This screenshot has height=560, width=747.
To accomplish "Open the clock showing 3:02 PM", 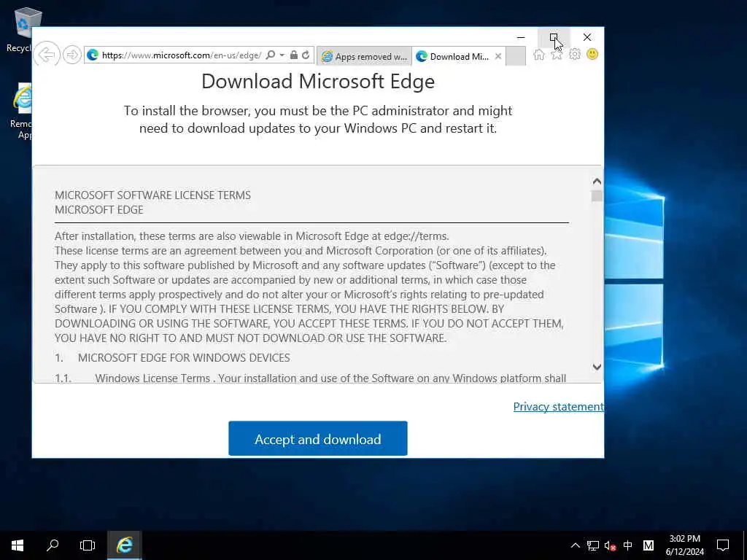I will coord(684,545).
